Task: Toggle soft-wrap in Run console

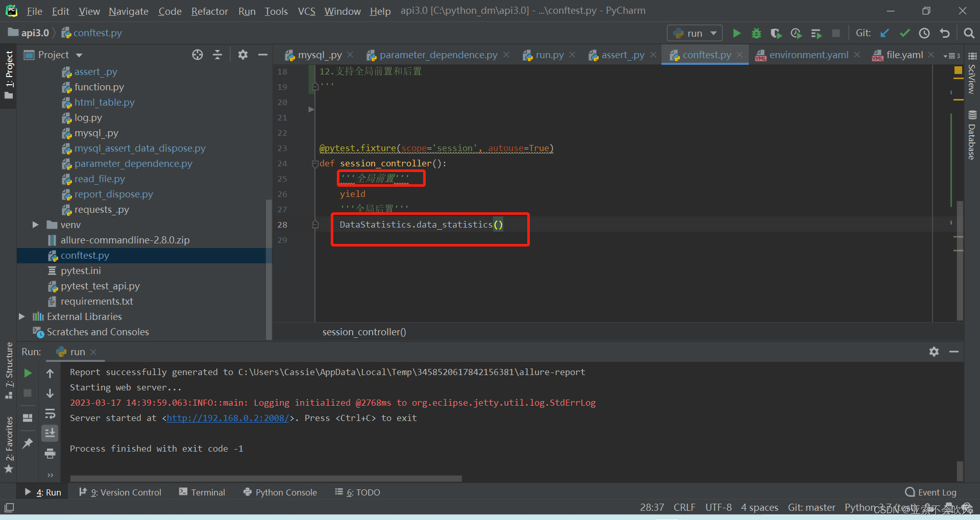Action: 50,413
